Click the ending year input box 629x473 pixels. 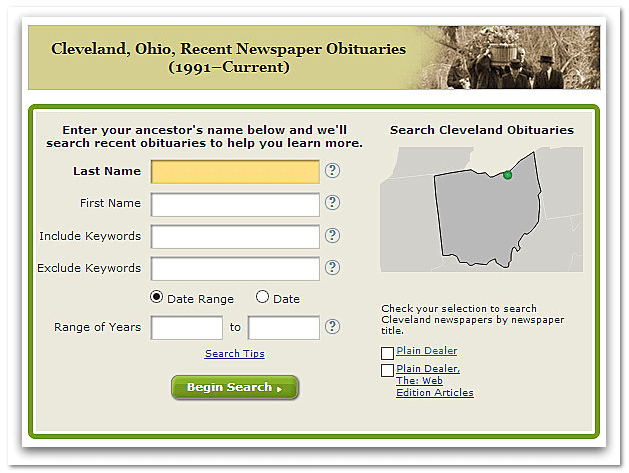click(x=284, y=328)
